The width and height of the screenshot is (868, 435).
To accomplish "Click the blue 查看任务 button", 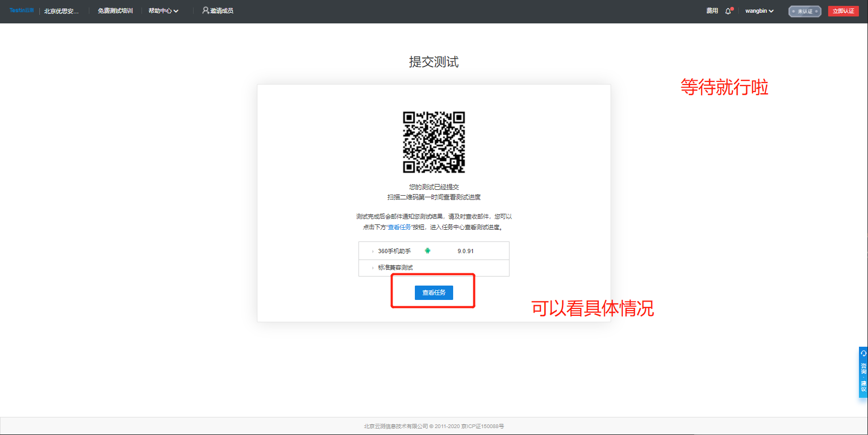I will coord(434,292).
